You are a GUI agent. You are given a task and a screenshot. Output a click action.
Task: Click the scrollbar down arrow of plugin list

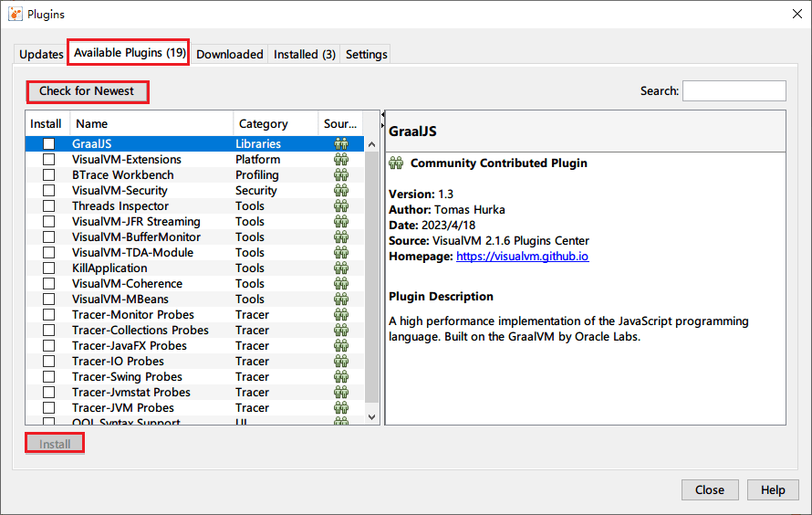pos(372,417)
